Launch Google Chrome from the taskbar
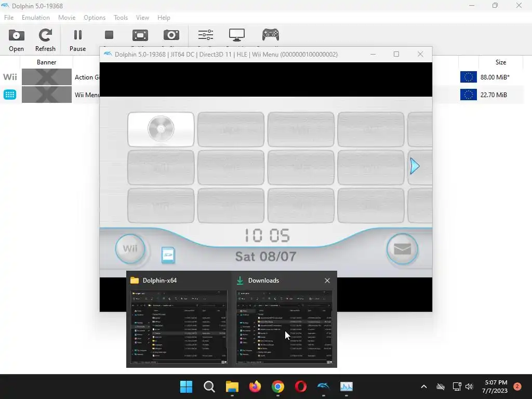 coord(277,387)
